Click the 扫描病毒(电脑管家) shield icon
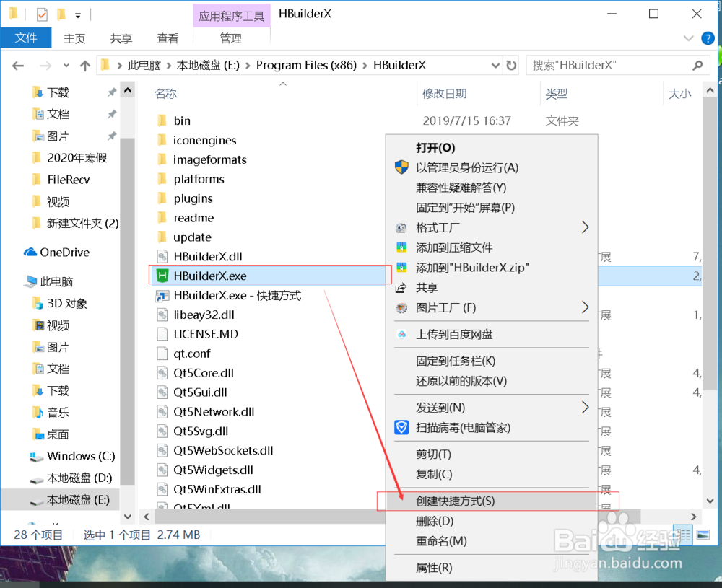The image size is (722, 588). click(x=401, y=428)
